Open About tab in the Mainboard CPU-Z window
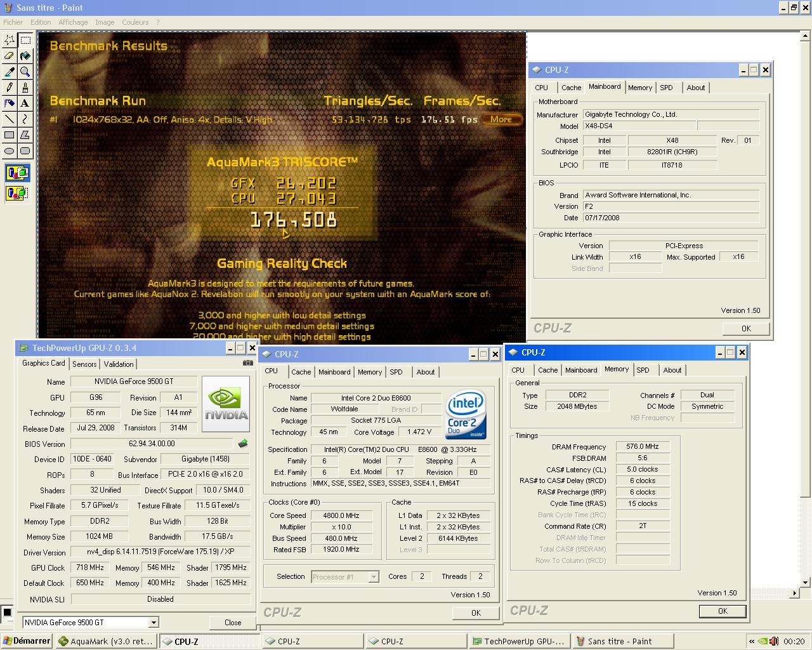812x650 pixels. 695,88
